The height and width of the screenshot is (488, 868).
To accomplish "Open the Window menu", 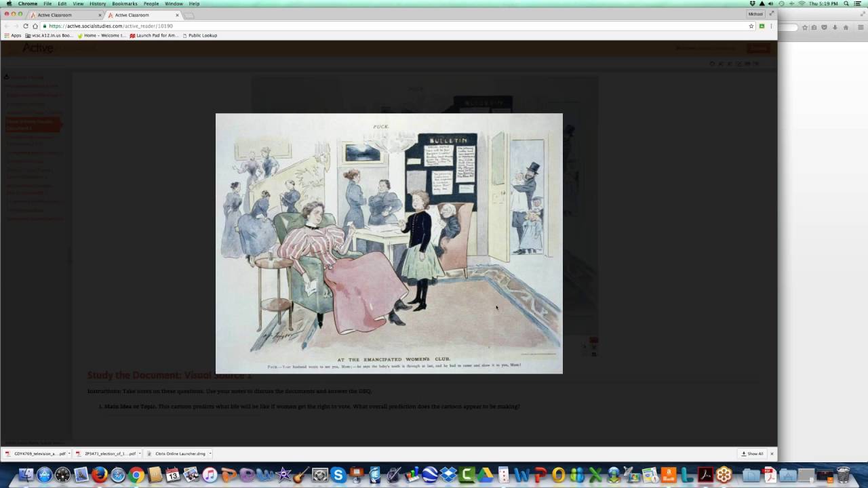I will [x=174, y=3].
